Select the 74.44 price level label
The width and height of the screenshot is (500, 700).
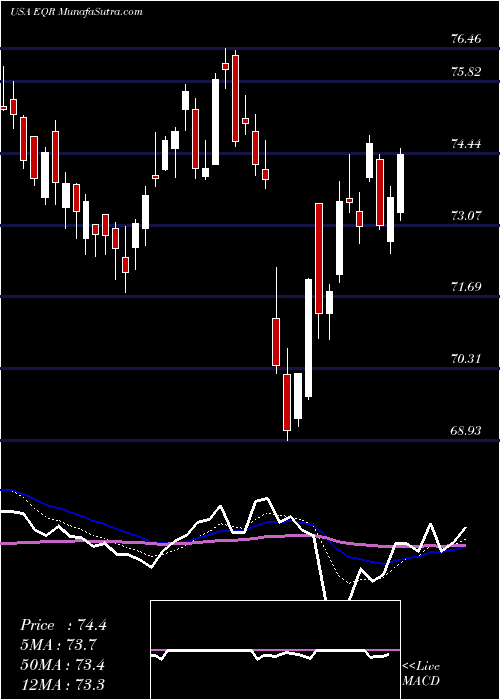click(x=466, y=144)
